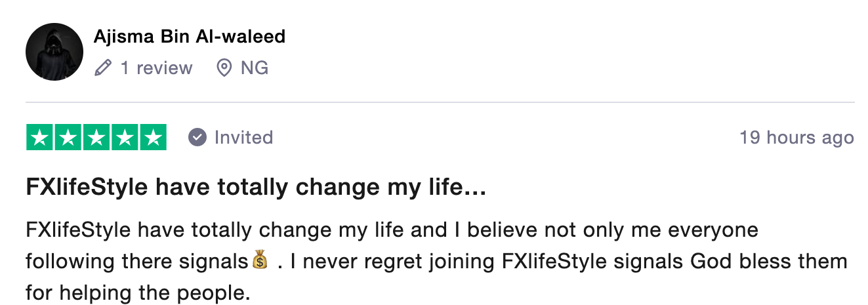This screenshot has width=868, height=305.
Task: Click the NG country label
Action: pyautogui.click(x=255, y=68)
